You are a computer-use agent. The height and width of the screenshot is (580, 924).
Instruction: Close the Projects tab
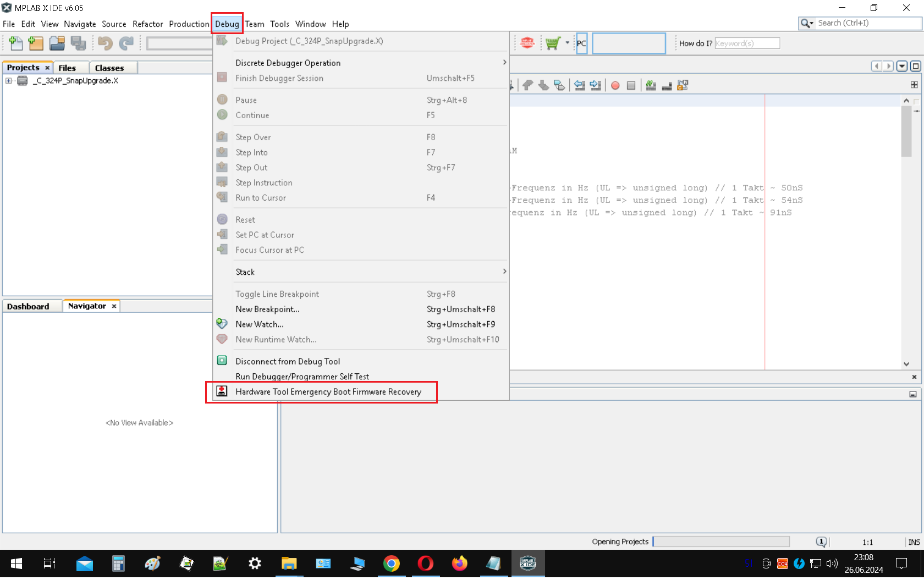click(x=47, y=68)
